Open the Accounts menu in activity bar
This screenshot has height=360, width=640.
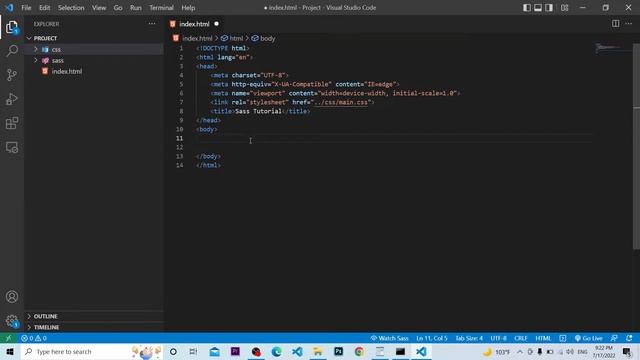point(12,297)
